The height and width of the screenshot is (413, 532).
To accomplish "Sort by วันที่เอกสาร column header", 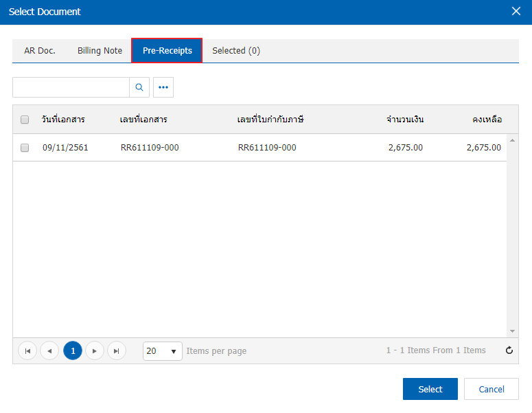I will point(63,120).
